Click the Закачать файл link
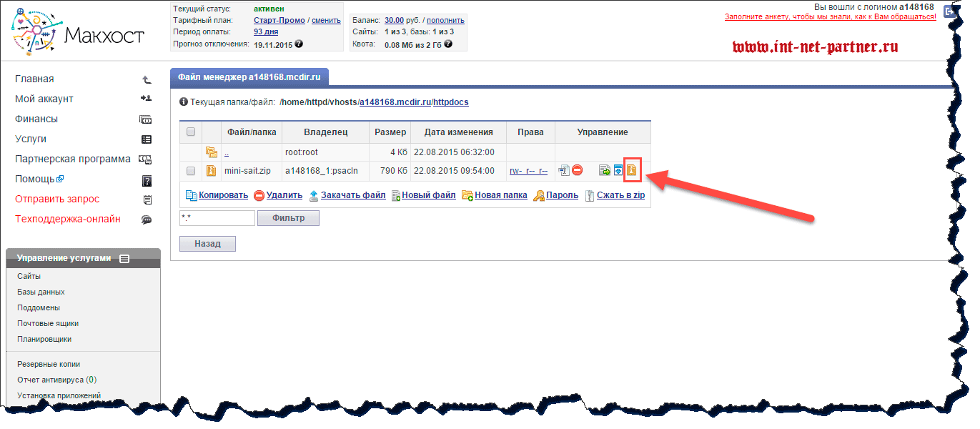 point(352,195)
